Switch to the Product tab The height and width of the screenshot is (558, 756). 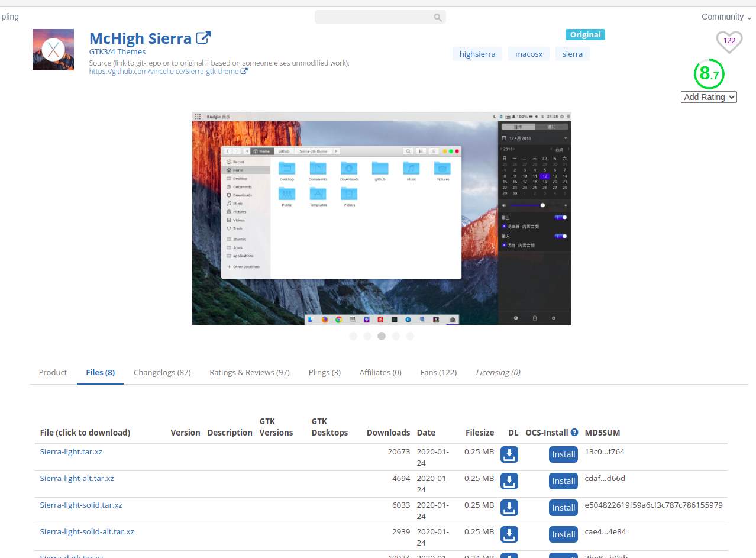(x=53, y=372)
